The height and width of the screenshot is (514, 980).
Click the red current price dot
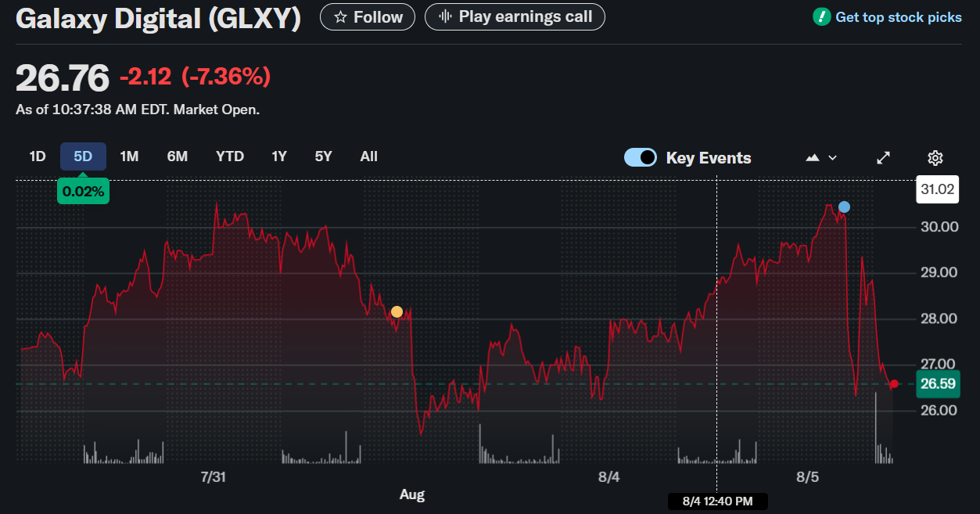point(894,384)
